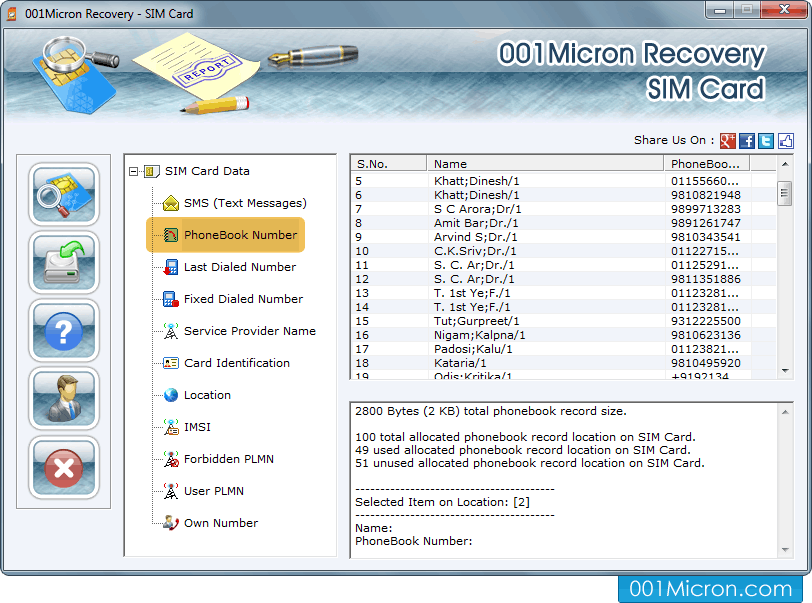812x603 pixels.
Task: Click phone number 9312225500
Action: (706, 321)
